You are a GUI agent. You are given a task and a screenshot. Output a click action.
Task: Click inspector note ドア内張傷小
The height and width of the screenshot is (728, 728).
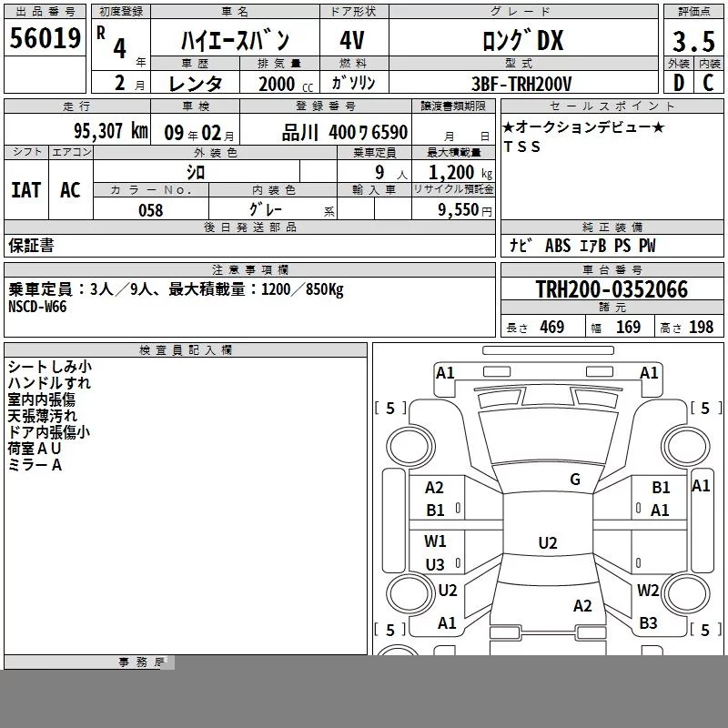pyautogui.click(x=49, y=432)
